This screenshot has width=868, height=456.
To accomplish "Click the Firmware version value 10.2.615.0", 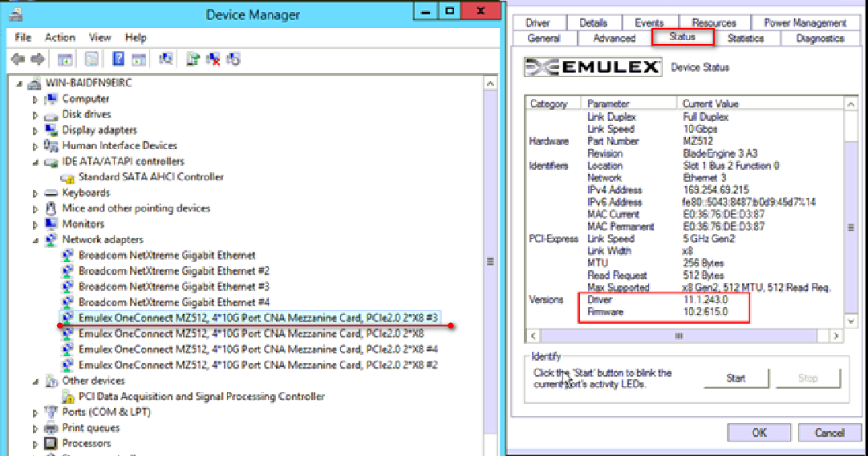I will [x=706, y=312].
